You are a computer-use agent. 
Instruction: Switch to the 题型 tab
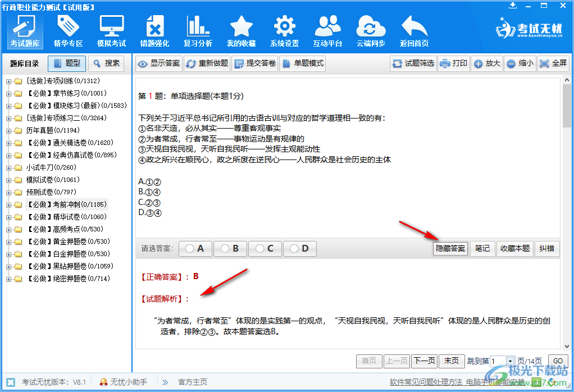click(67, 63)
